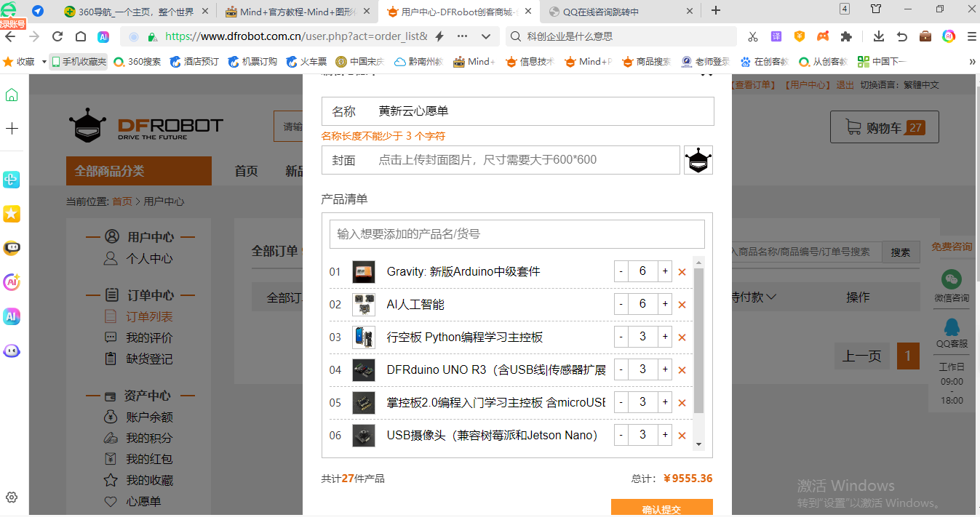Click the browser home icon in the sidebar
Image resolution: width=980 pixels, height=520 pixels.
(12, 95)
